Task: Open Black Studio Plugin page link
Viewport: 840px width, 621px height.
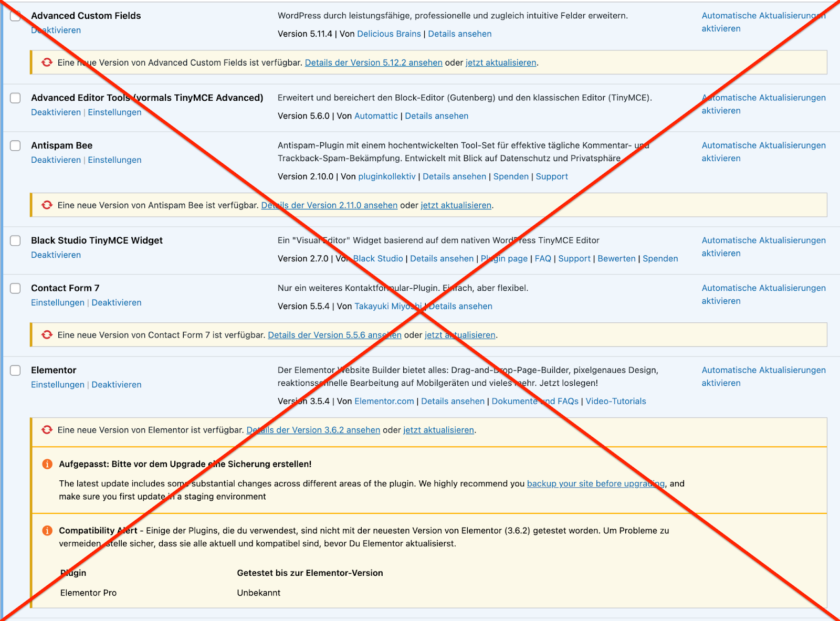Action: coord(504,259)
